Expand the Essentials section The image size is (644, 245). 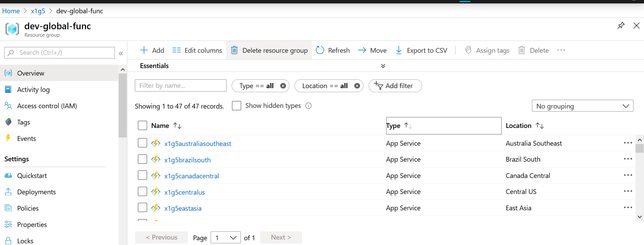coord(383,66)
